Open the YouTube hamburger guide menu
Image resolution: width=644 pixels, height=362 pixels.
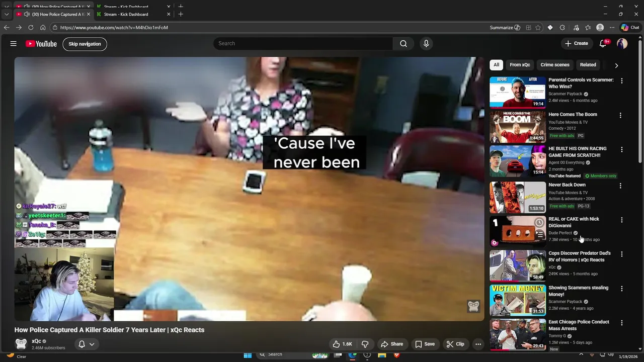(x=14, y=44)
